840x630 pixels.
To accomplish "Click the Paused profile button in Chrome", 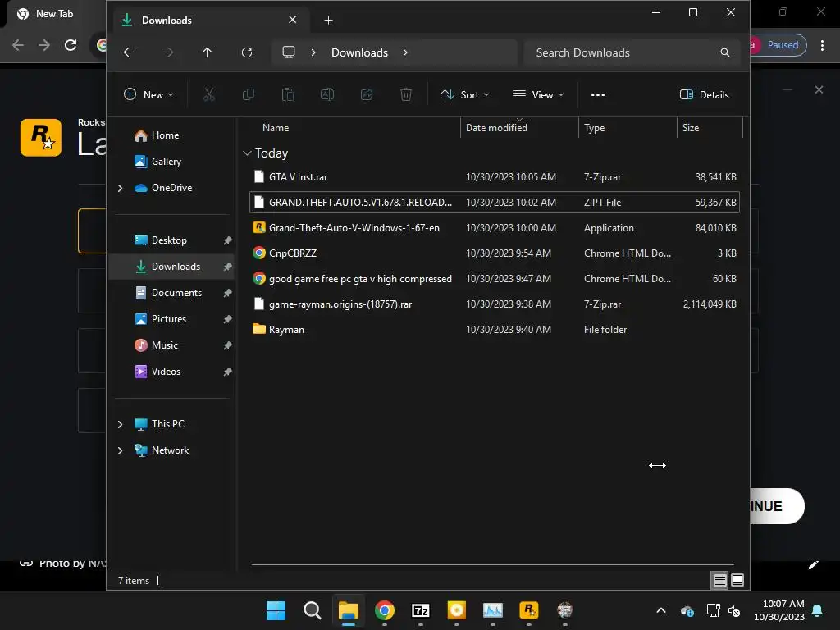I will click(778, 45).
